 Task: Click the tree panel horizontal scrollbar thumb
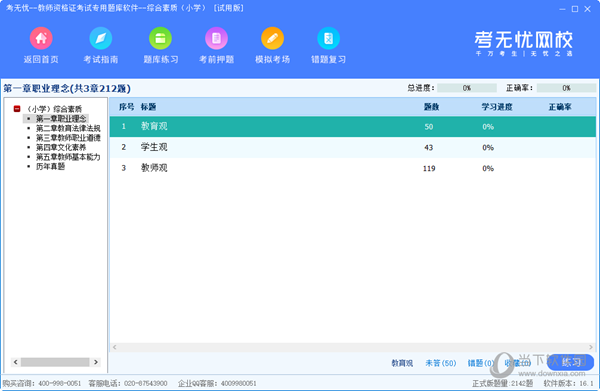click(x=55, y=362)
